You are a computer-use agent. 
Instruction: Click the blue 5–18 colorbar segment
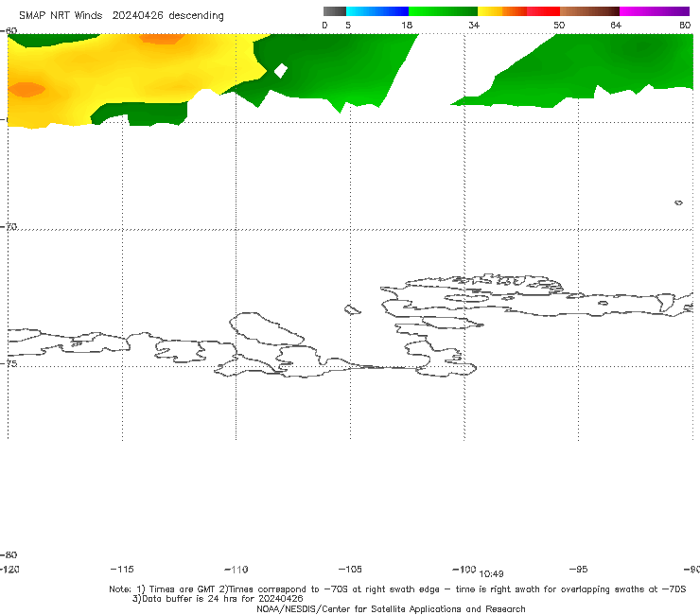coord(377,11)
